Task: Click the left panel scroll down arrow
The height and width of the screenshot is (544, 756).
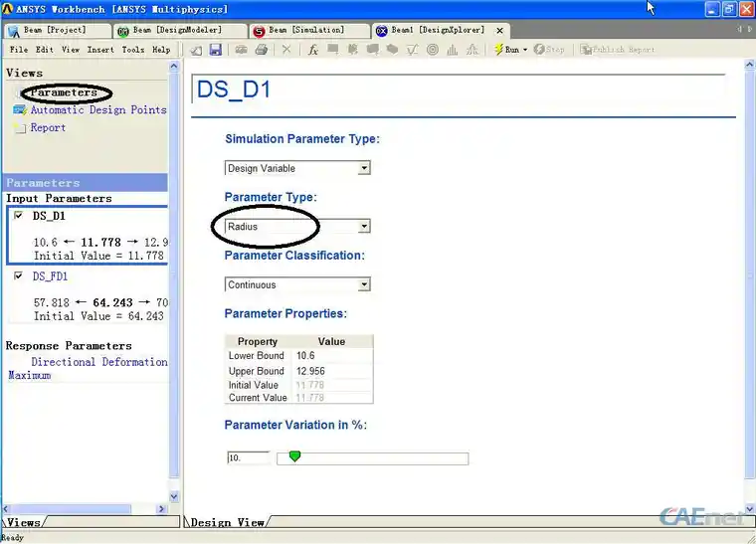Action: [x=174, y=496]
